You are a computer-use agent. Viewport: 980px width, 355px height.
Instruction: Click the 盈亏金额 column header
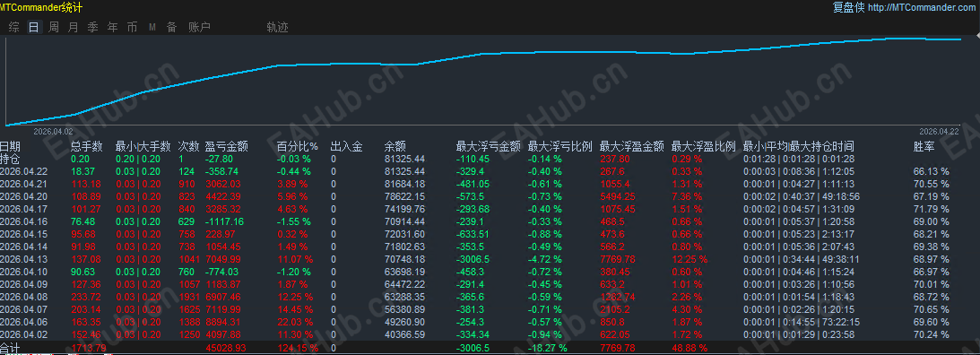point(227,146)
